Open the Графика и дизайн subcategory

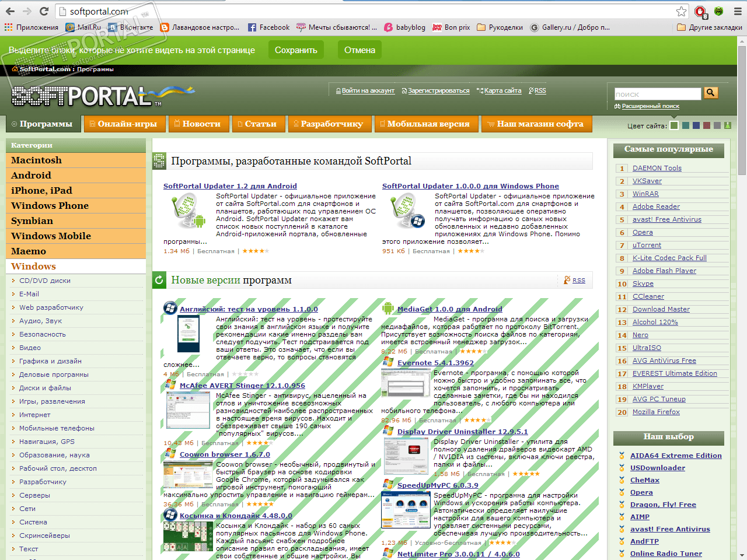pos(50,361)
